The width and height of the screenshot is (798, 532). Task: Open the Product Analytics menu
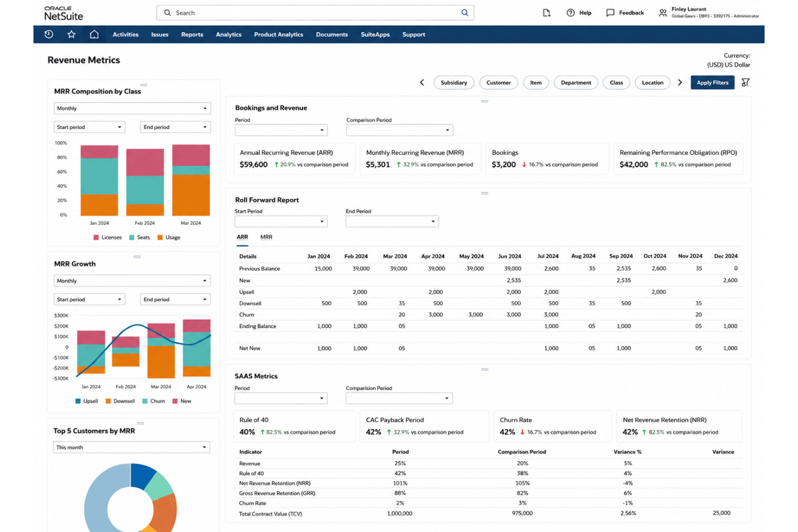(x=279, y=34)
